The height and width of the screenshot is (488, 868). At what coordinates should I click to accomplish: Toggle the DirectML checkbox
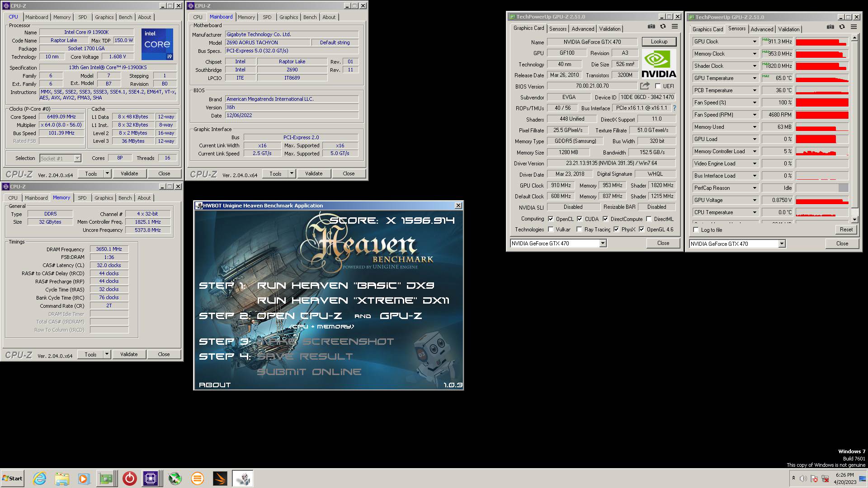tap(649, 219)
